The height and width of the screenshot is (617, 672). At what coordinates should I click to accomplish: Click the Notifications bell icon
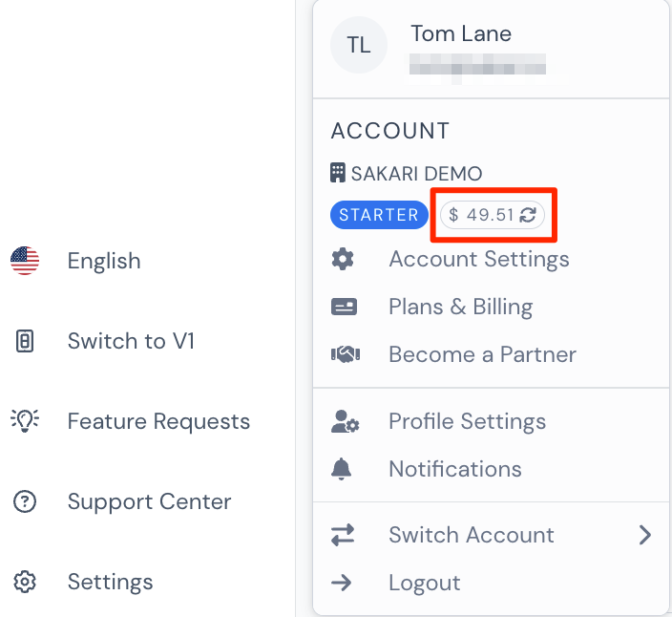[x=341, y=469]
